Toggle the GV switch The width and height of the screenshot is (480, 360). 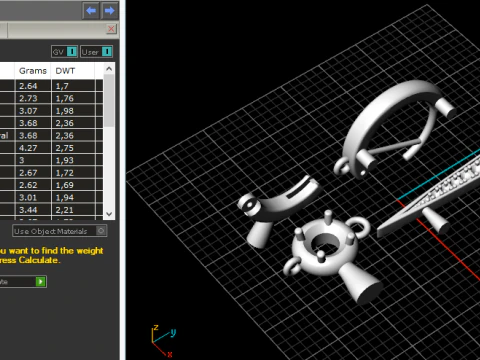[x=65, y=52]
